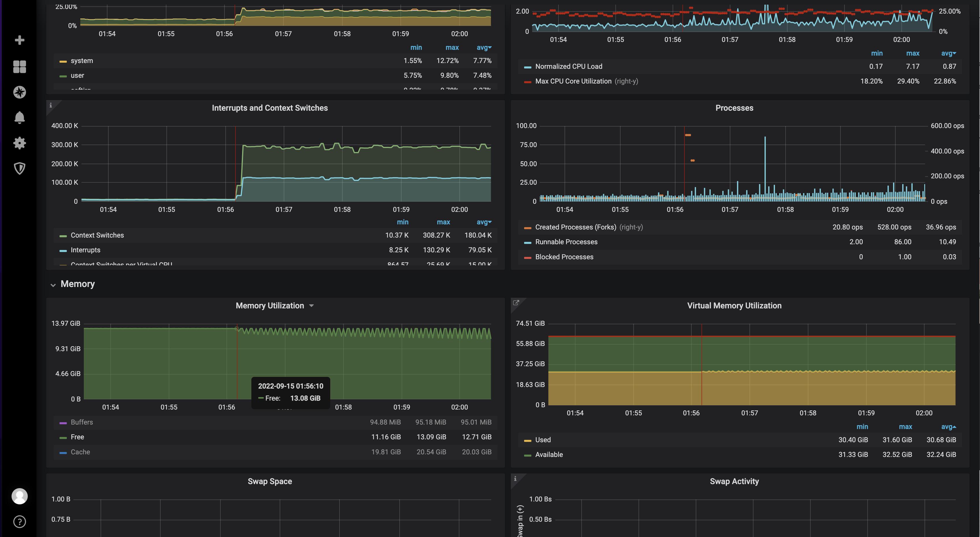The image size is (980, 537).
Task: Toggle Cache series in Memory legend
Action: pos(80,452)
